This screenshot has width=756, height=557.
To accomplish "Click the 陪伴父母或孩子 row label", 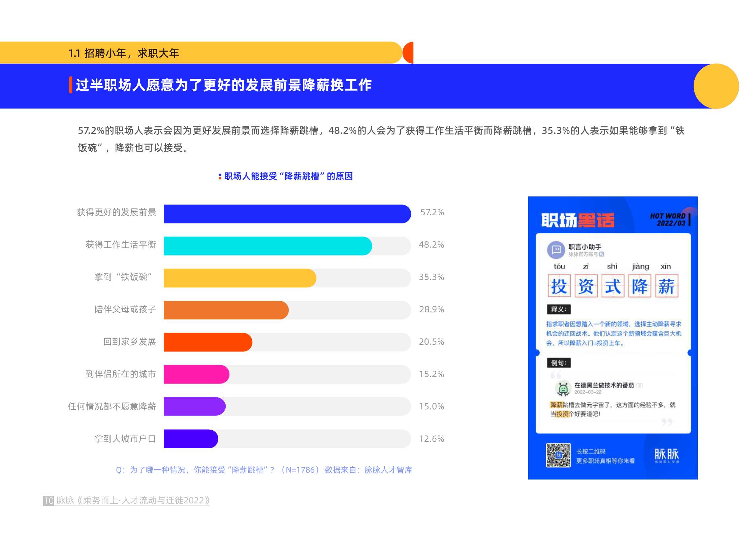I will pos(125,310).
